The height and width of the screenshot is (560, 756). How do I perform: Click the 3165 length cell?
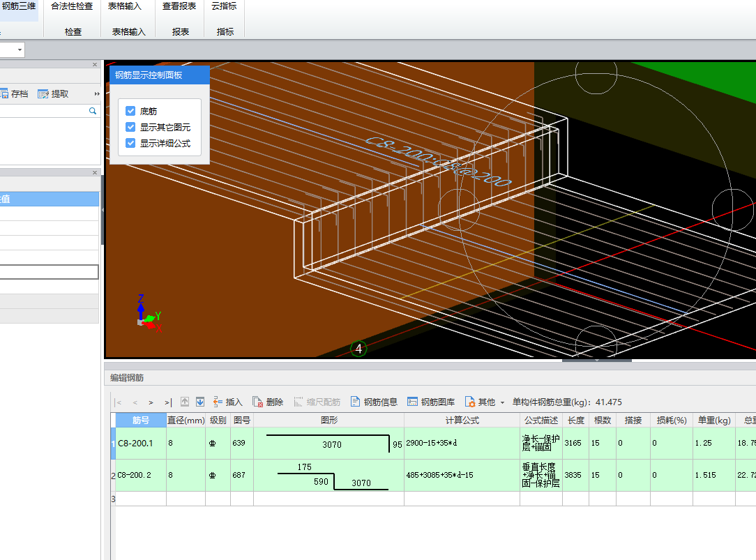[575, 444]
